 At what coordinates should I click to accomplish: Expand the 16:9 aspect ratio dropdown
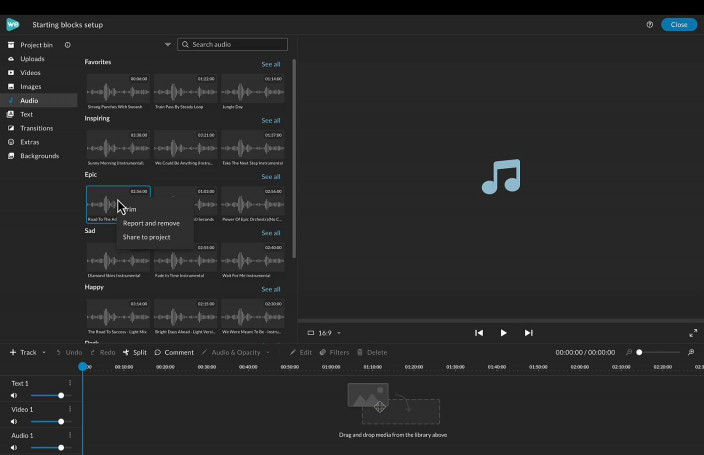340,333
